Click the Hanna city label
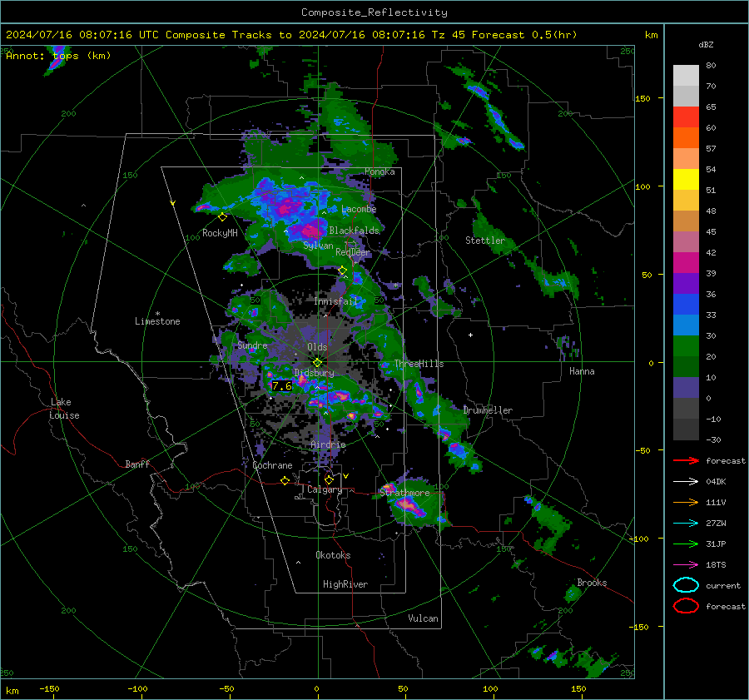 [x=582, y=371]
